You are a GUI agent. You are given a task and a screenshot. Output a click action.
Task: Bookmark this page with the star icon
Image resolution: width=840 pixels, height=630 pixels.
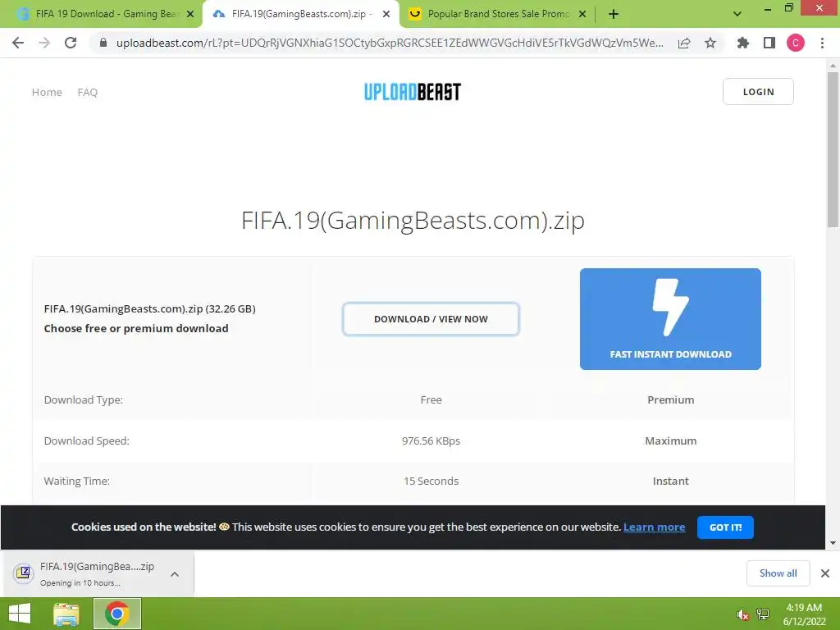pyautogui.click(x=710, y=43)
